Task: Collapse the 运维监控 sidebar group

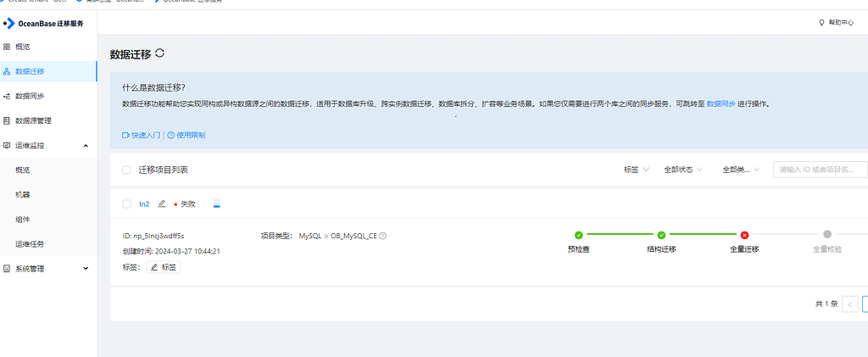Action: pos(86,146)
